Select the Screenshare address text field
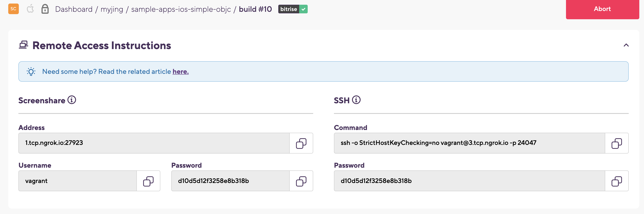 [x=154, y=143]
